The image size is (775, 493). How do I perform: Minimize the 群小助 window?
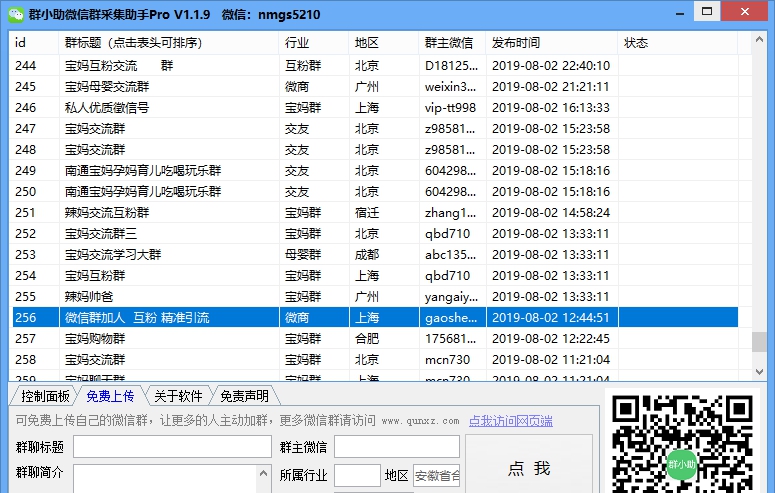[x=680, y=13]
